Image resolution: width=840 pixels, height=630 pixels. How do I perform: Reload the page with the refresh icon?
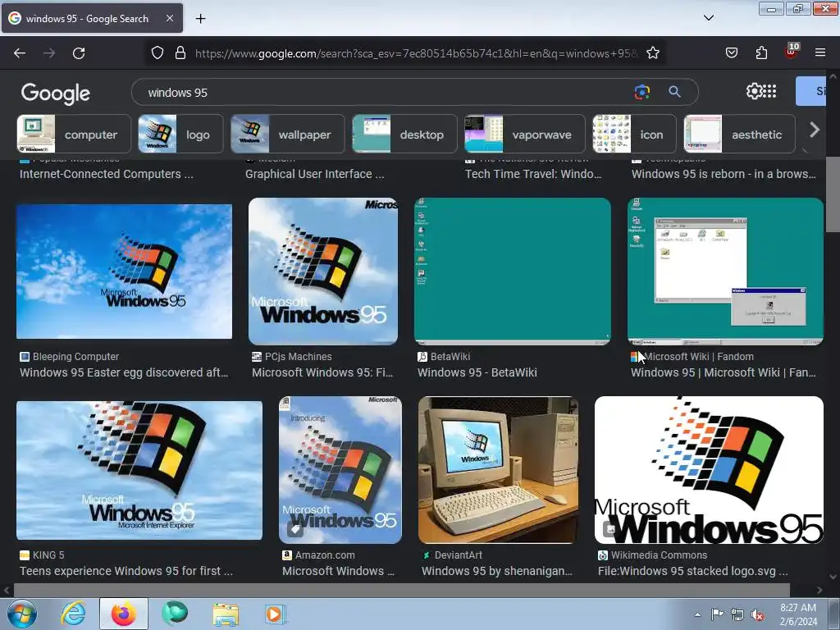coord(79,53)
